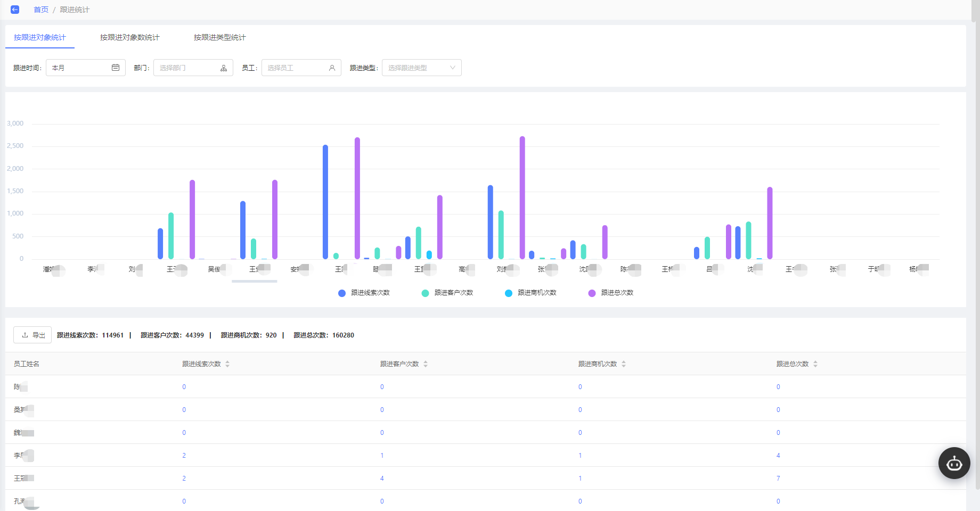980x511 pixels.
Task: Expand the 选择跟进类型 dropdown
Action: pyautogui.click(x=422, y=68)
